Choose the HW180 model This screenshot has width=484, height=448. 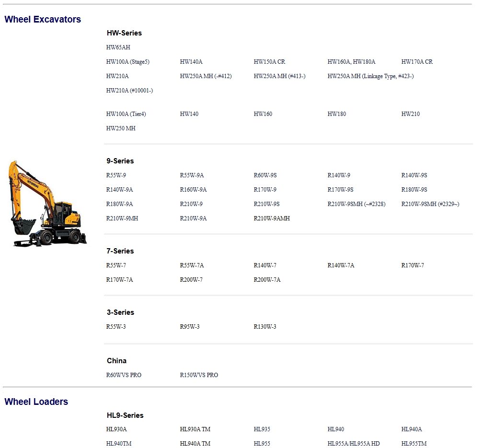(337, 114)
